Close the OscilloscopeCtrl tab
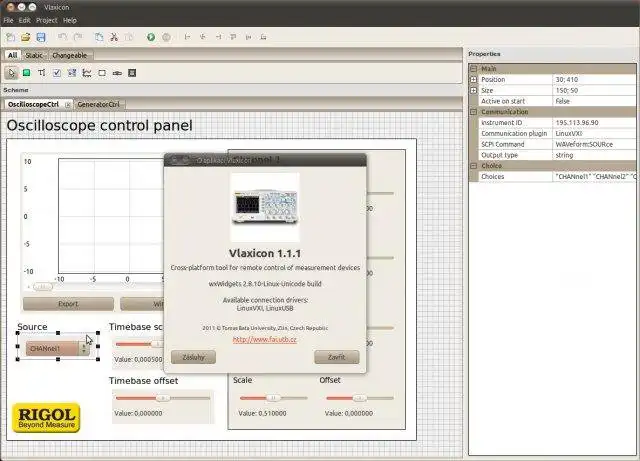Viewport: 640px width, 461px height. pos(68,105)
